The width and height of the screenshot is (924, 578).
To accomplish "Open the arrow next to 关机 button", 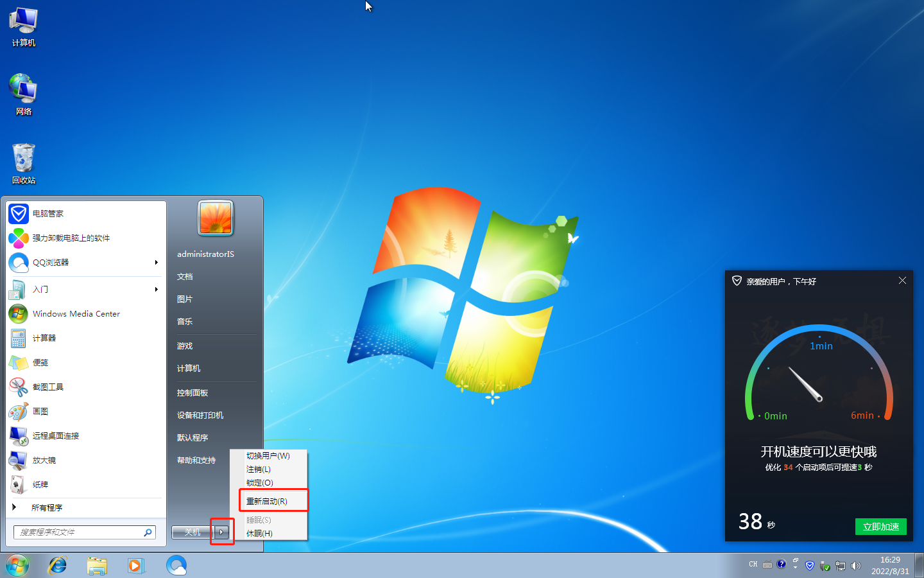I will pyautogui.click(x=221, y=532).
